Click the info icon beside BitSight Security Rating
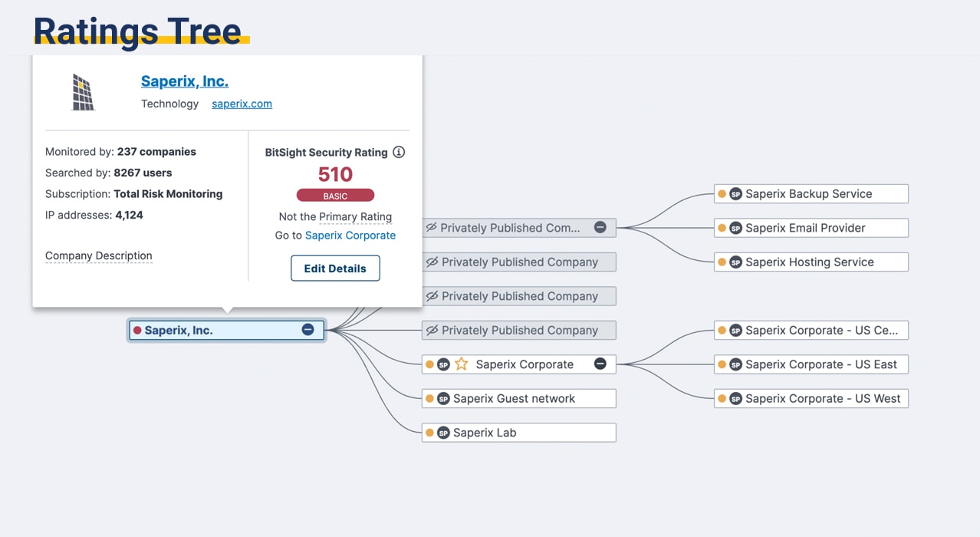This screenshot has height=537, width=980. click(399, 152)
